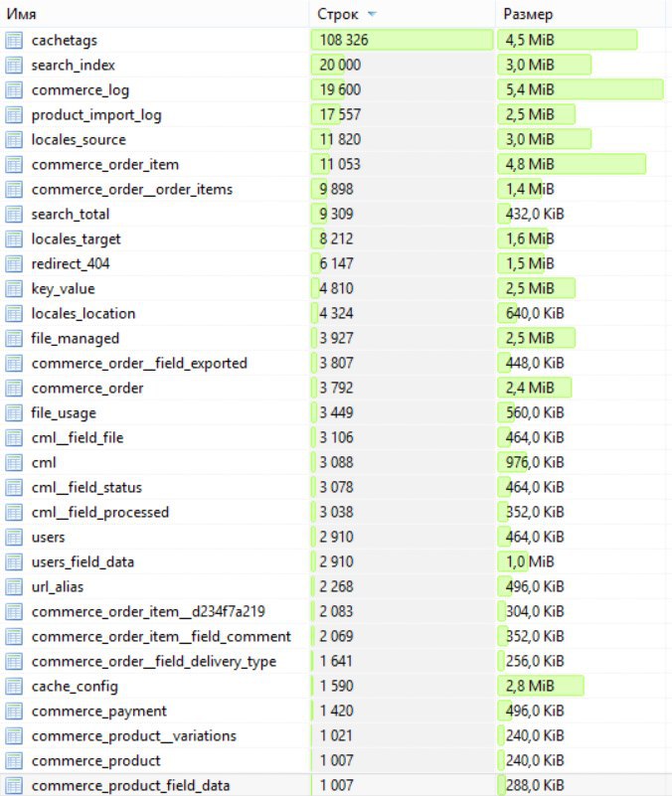672x796 pixels.
Task: Click table icon beside search_index
Action: tap(14, 65)
